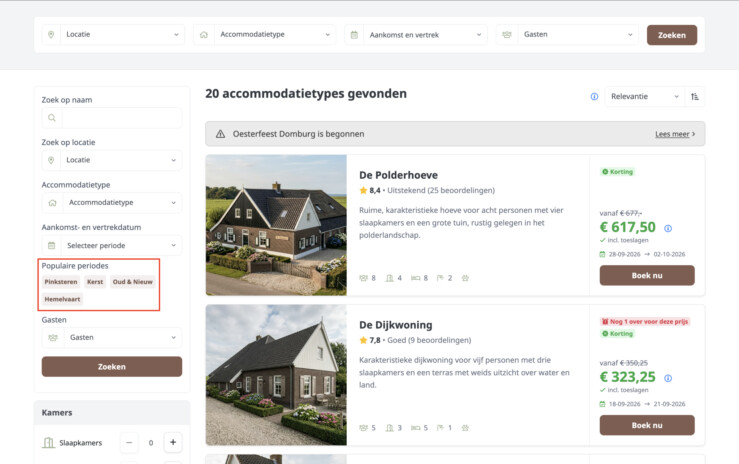The image size is (739, 464).
Task: Click the beds icon in De Polderhoeve features
Action: (415, 278)
